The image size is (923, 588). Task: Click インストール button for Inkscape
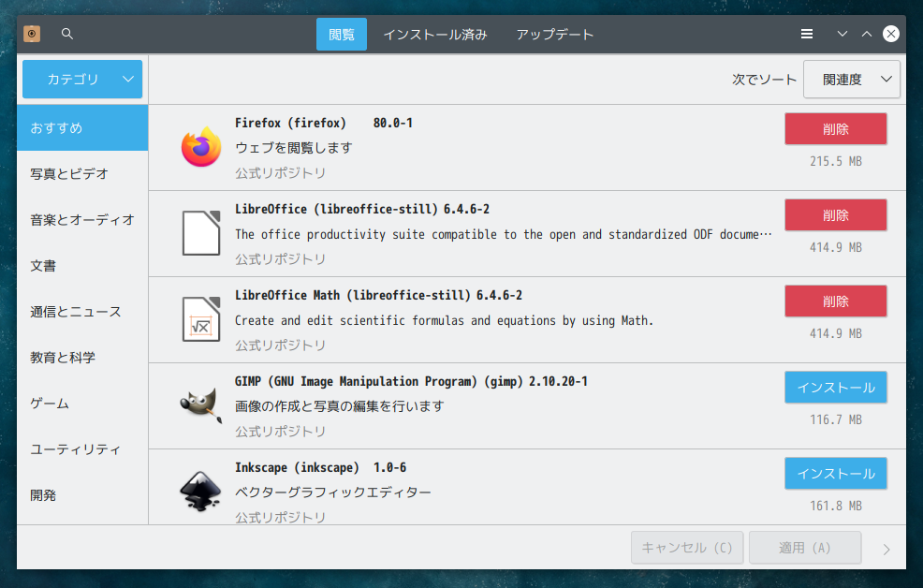click(x=835, y=473)
